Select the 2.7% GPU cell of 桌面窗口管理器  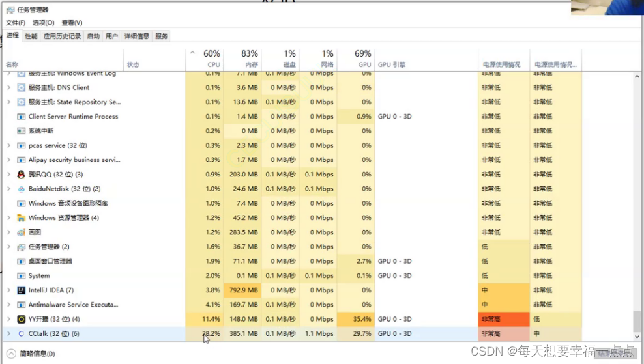[x=356, y=261]
